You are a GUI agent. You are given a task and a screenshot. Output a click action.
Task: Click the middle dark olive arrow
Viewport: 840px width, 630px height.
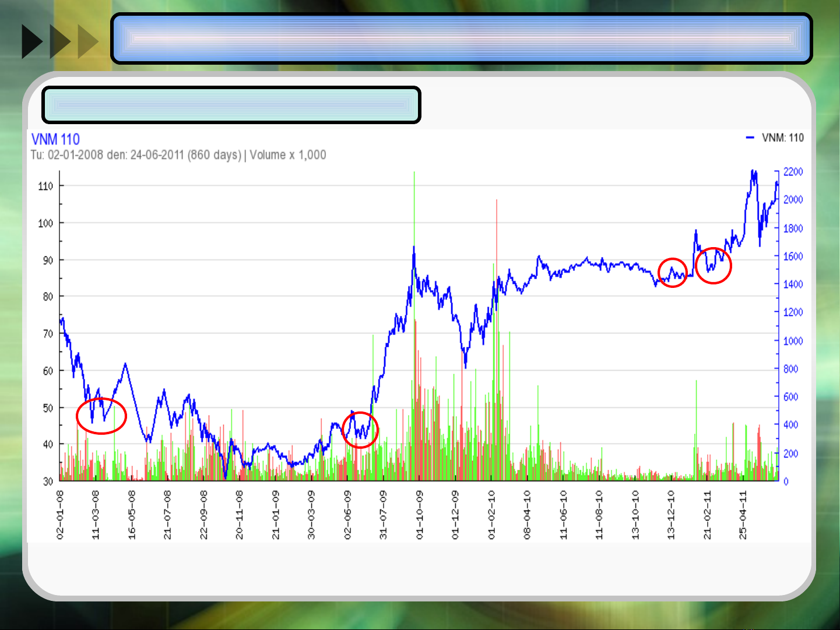[59, 41]
